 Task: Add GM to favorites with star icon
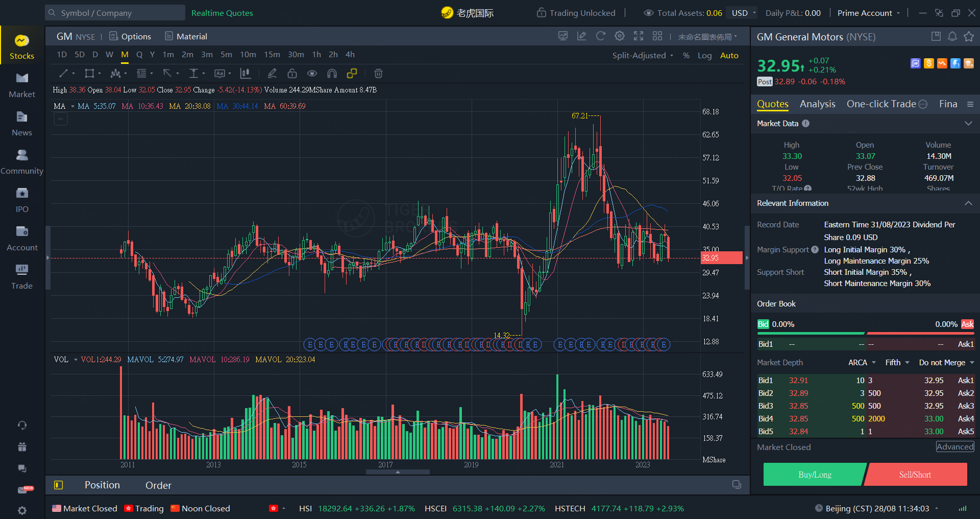coord(969,36)
